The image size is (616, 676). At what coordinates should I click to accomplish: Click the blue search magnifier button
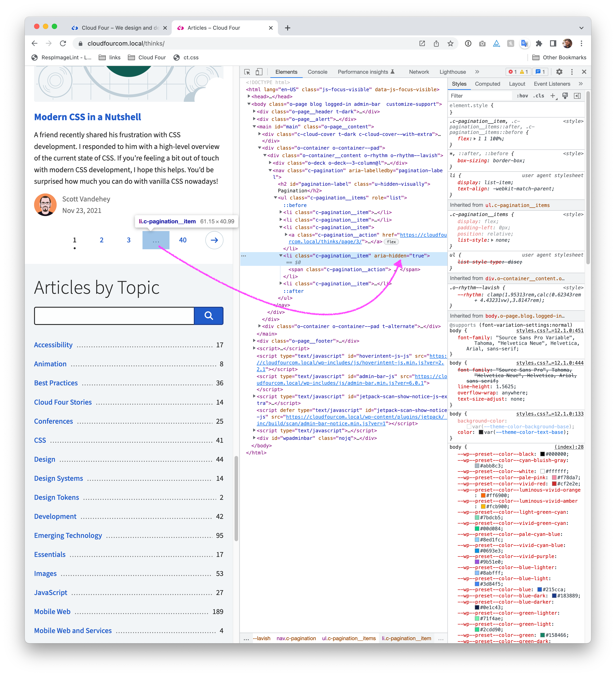[208, 316]
